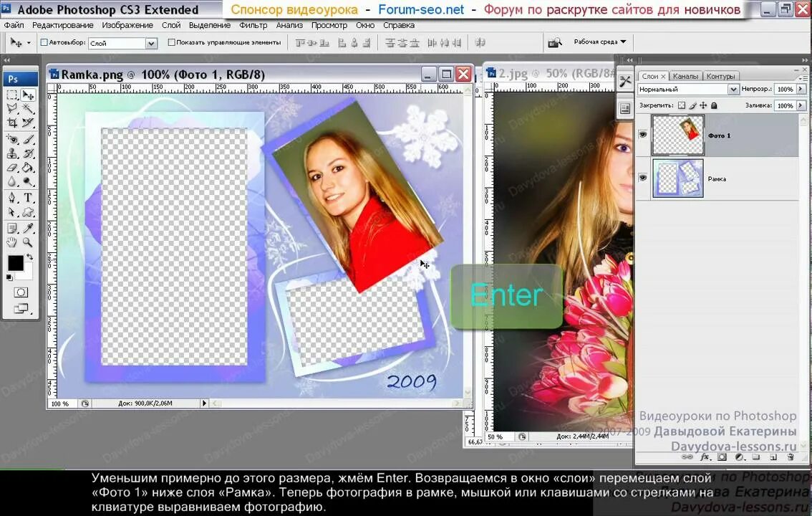Select the Dodge tool
The width and height of the screenshot is (812, 516).
tap(28, 181)
